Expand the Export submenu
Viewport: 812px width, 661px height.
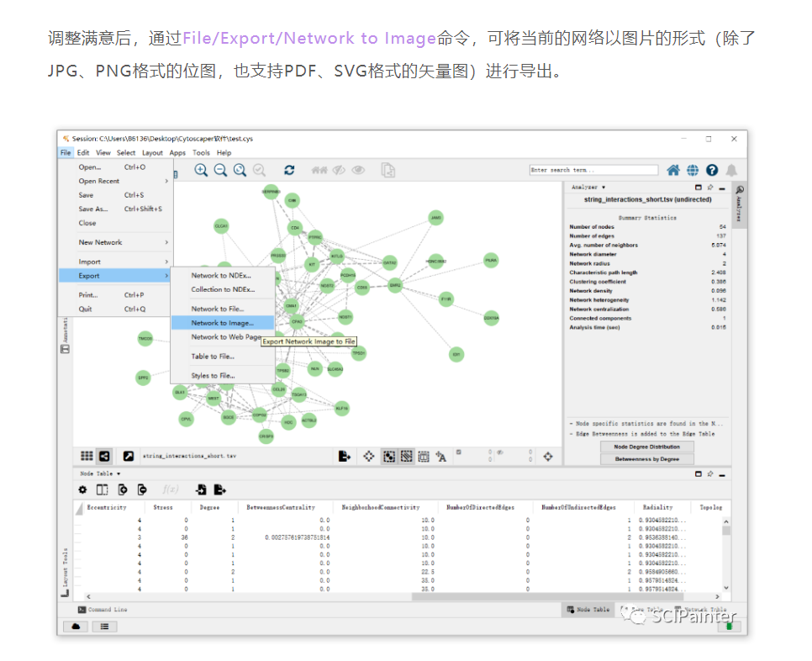pyautogui.click(x=116, y=276)
